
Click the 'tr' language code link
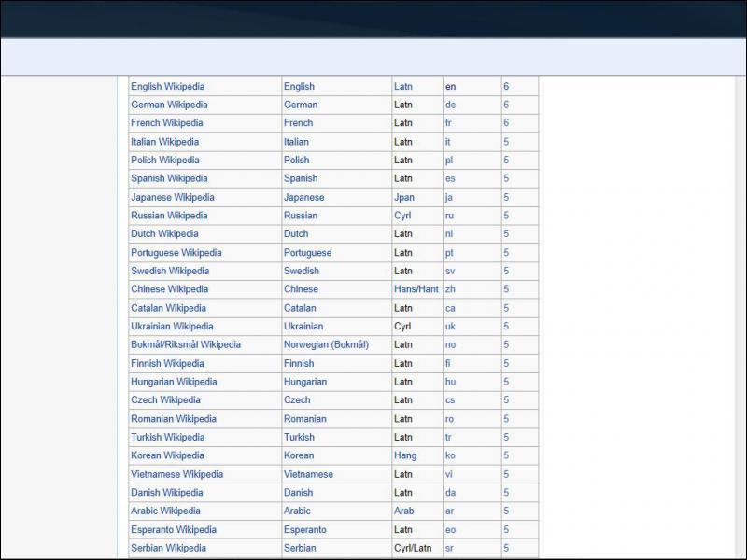(448, 437)
